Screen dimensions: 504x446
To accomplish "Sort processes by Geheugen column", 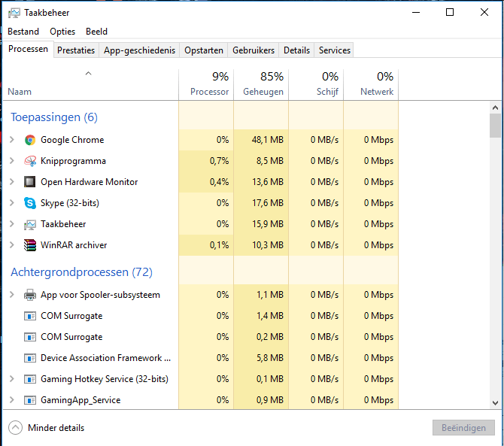I will tap(263, 84).
